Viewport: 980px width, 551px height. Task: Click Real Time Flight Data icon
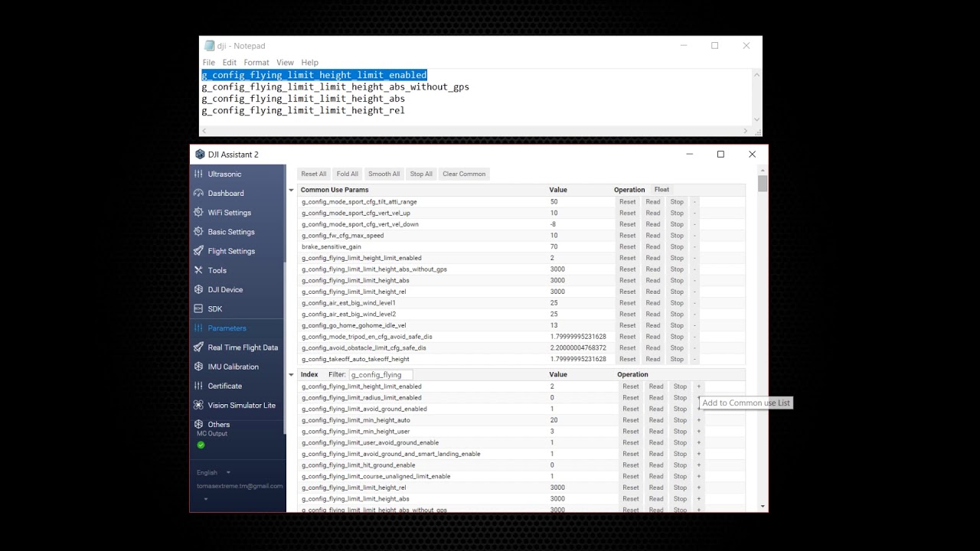click(199, 347)
